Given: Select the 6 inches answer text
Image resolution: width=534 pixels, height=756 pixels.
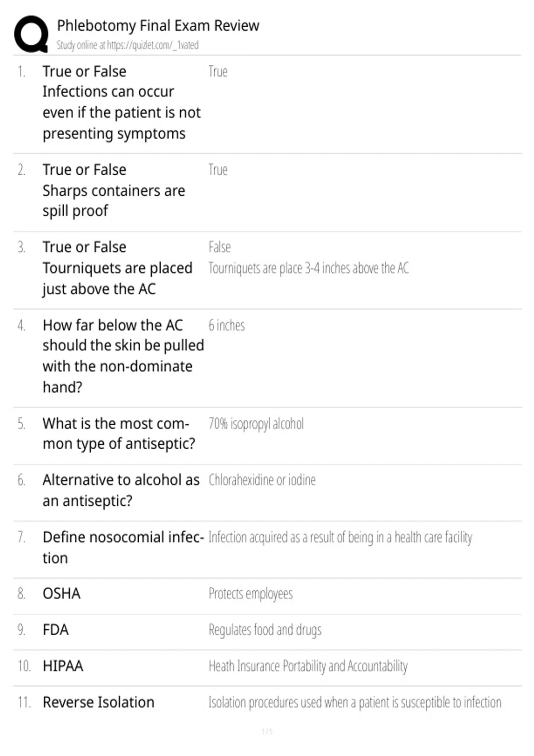Looking at the screenshot, I should (x=227, y=325).
